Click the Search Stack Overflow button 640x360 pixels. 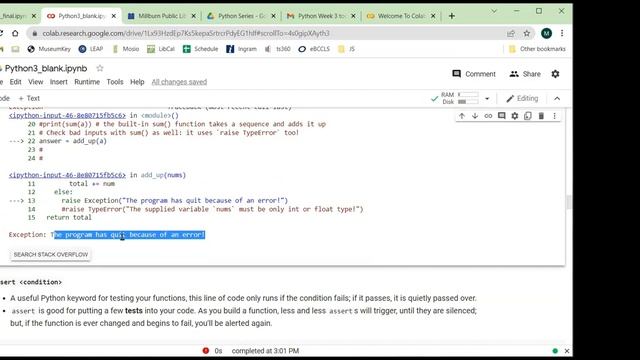[x=51, y=254]
